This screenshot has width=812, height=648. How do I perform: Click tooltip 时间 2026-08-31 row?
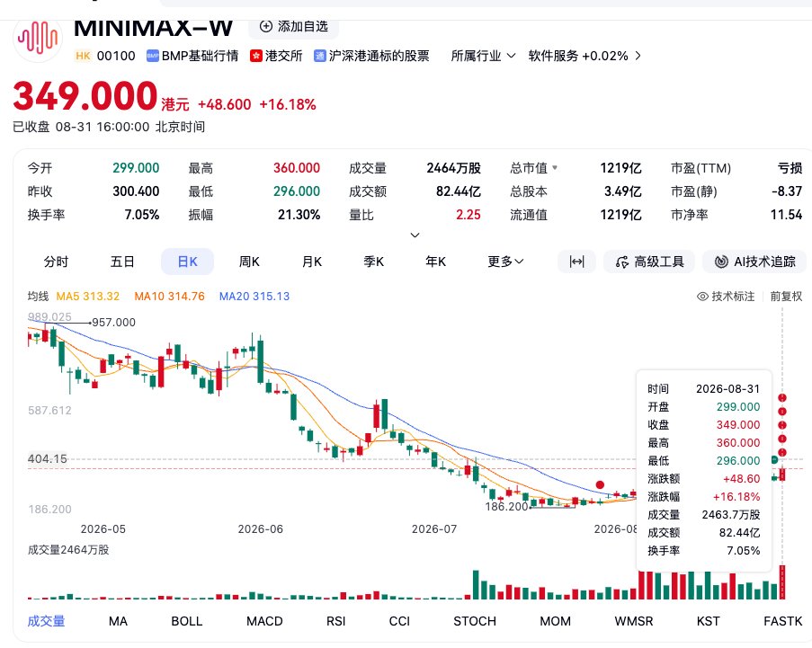(x=704, y=389)
